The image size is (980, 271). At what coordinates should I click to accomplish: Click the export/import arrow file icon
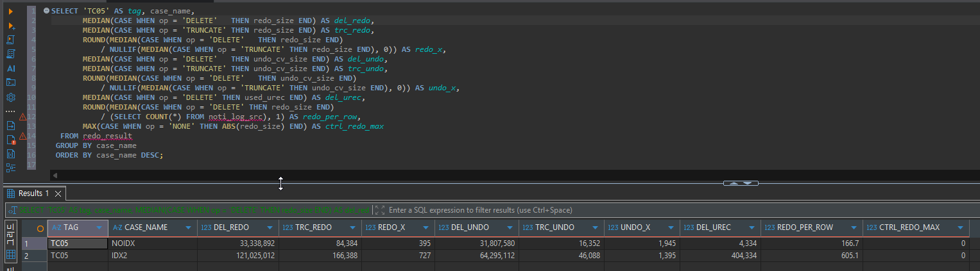pos(10,126)
